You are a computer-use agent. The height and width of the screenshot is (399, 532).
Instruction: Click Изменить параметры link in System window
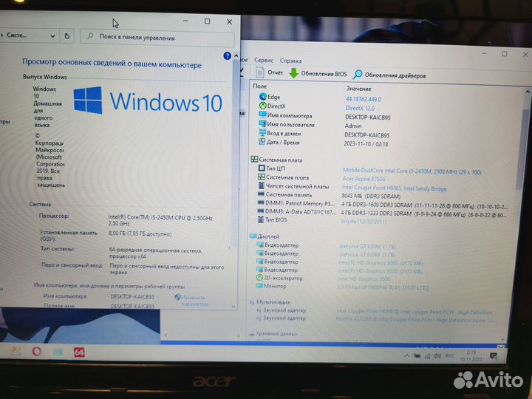tap(191, 301)
